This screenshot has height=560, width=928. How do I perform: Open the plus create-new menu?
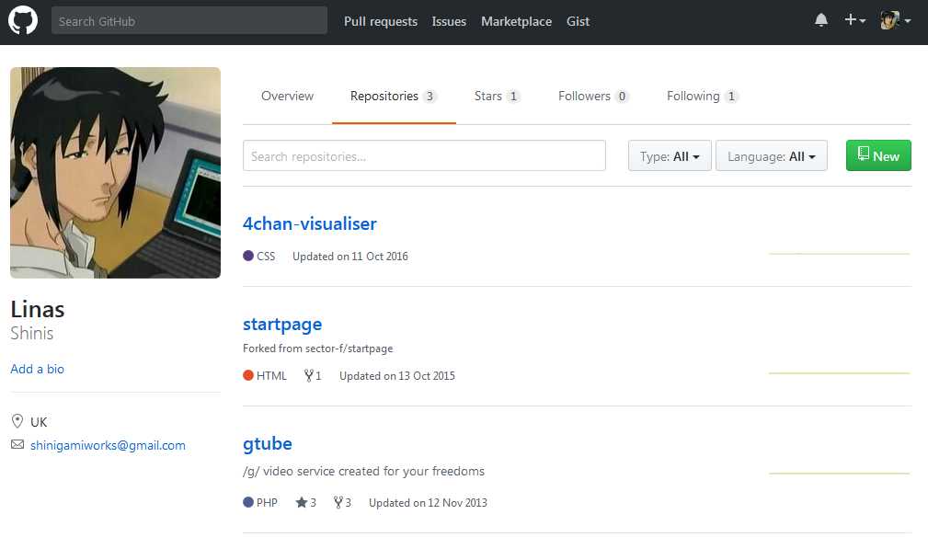tap(854, 20)
